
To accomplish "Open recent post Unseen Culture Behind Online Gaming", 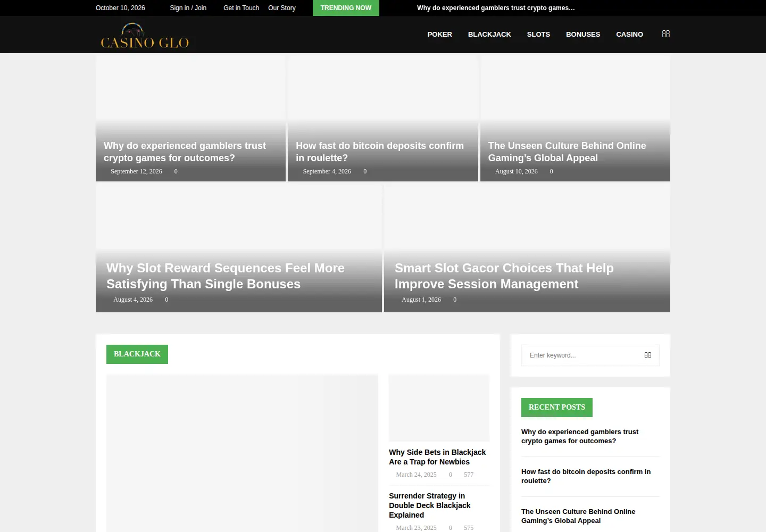I will [x=578, y=516].
